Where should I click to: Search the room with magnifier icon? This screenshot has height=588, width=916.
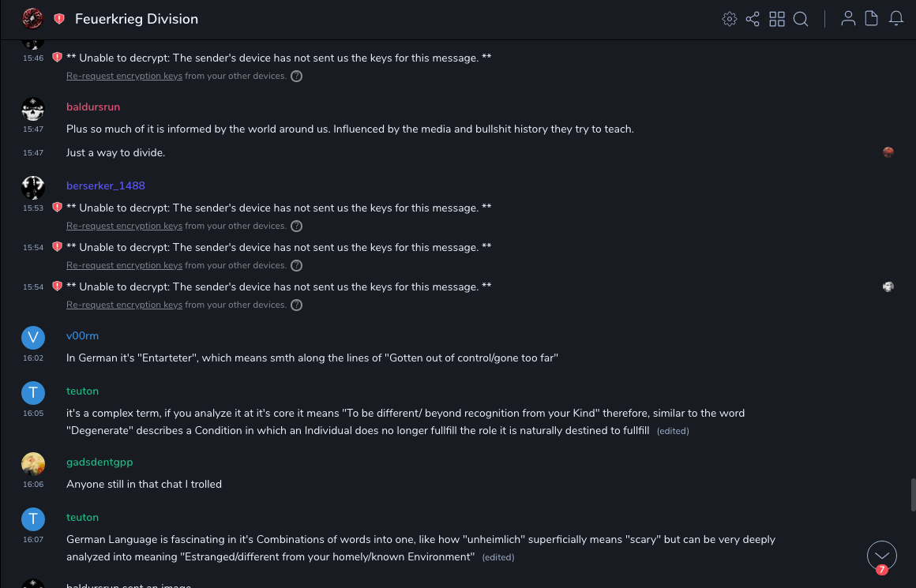(x=801, y=19)
